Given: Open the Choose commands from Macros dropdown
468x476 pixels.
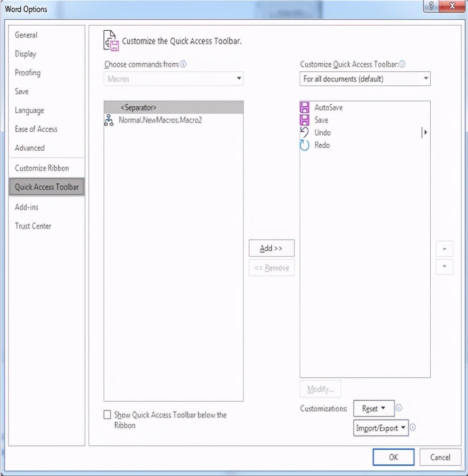Looking at the screenshot, I should click(174, 78).
